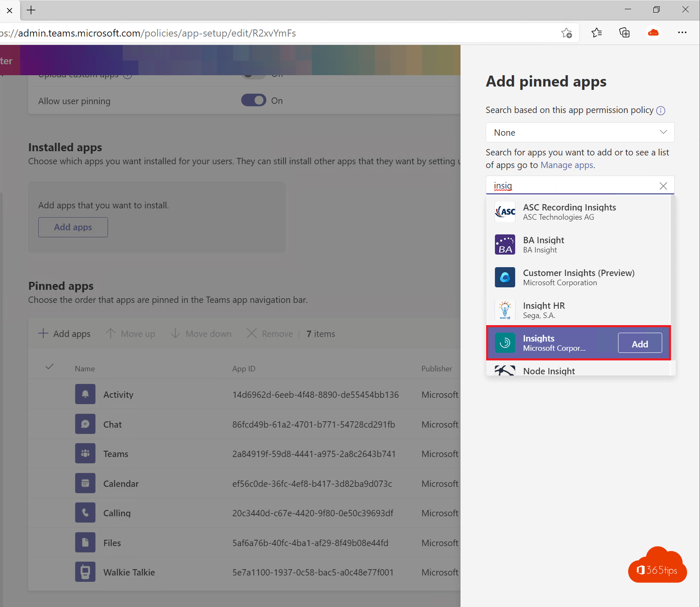Image resolution: width=700 pixels, height=607 pixels.
Task: Click Add to pin the Insights app
Action: pos(639,343)
